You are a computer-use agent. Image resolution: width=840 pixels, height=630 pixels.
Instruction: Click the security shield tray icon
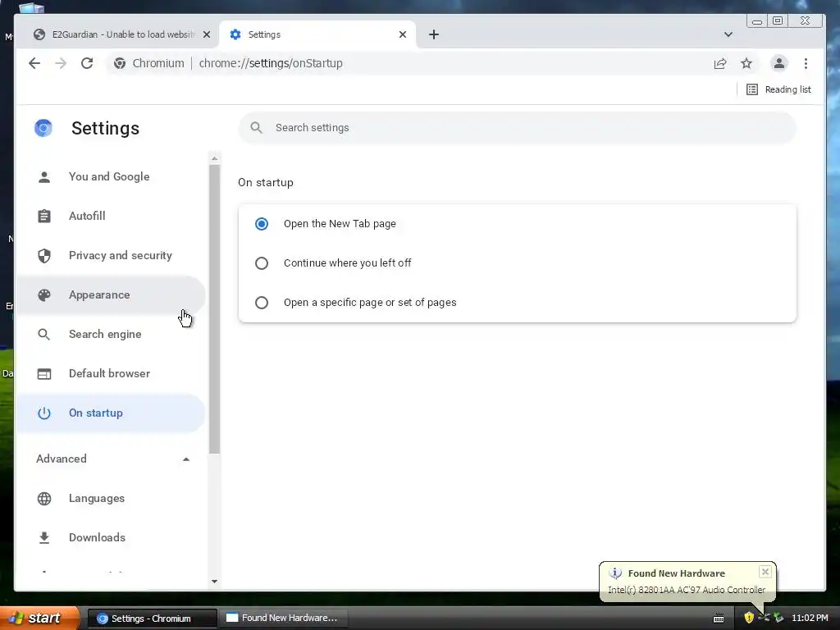[x=749, y=619]
